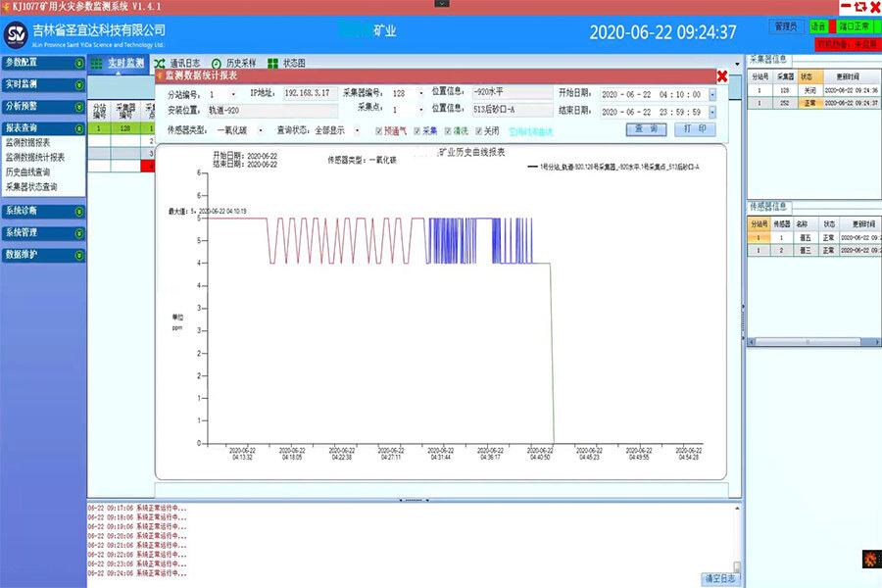Open the 传感器类型 dropdown
The image size is (882, 588).
[261, 130]
